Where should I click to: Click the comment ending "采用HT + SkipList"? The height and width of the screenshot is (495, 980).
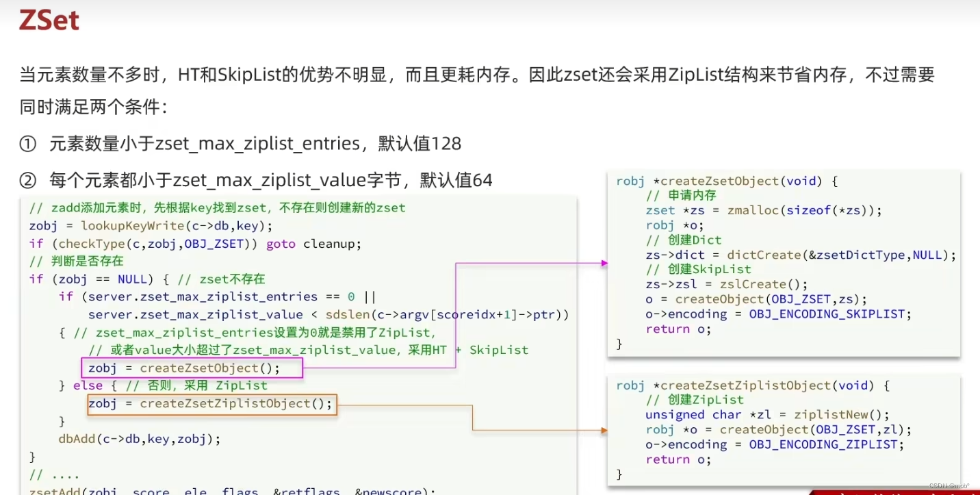click(309, 350)
